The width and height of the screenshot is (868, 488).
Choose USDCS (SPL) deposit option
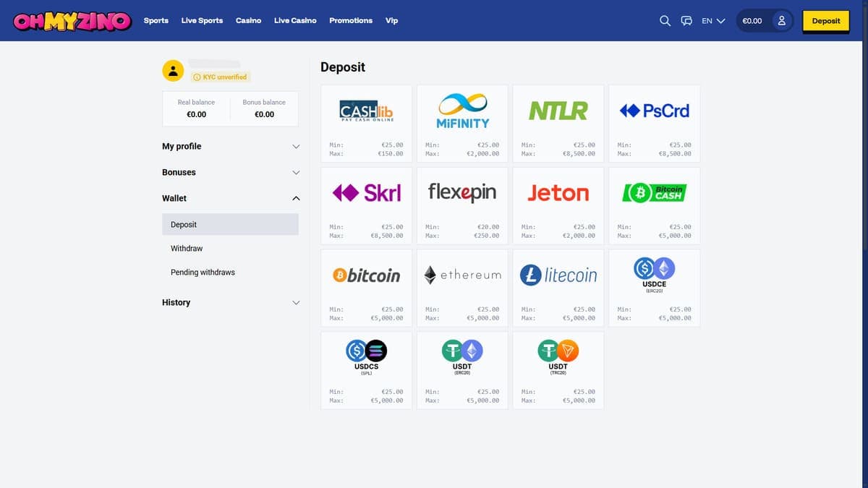pos(366,370)
